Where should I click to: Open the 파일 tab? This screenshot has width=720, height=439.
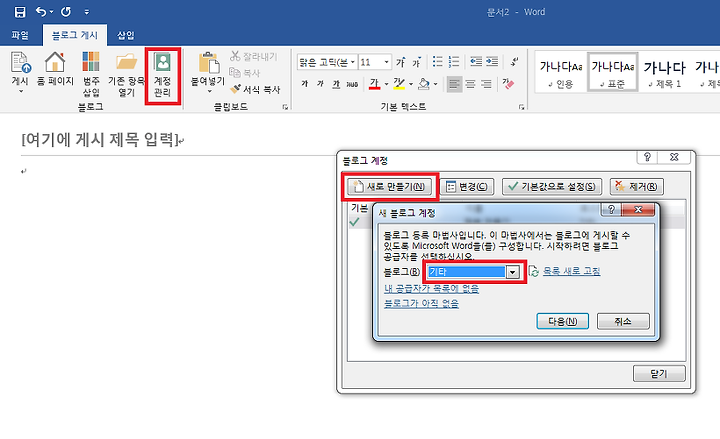20,35
